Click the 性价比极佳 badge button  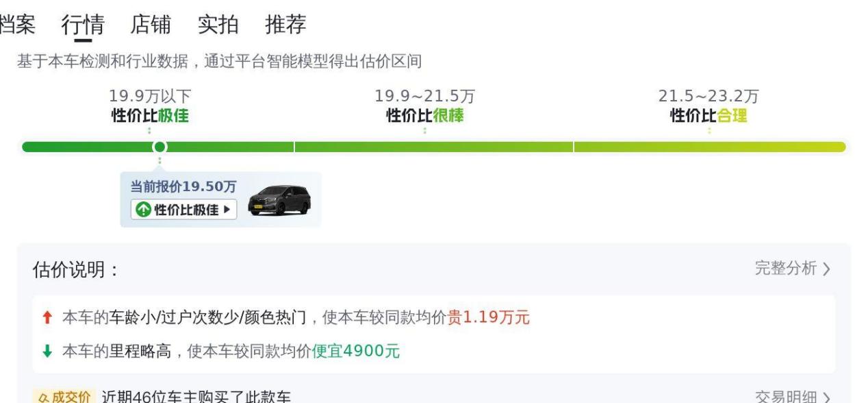[x=183, y=210]
